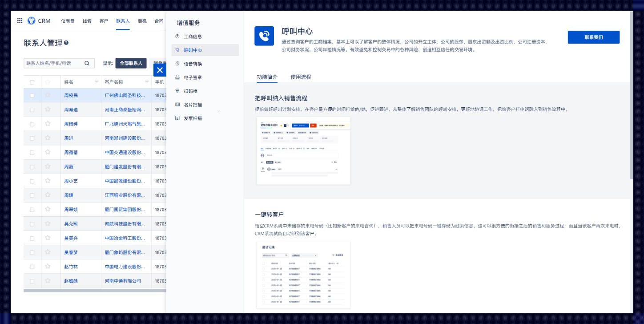This screenshot has width=644, height=324.
Task: Check the box for 周进
Action: coord(32,138)
